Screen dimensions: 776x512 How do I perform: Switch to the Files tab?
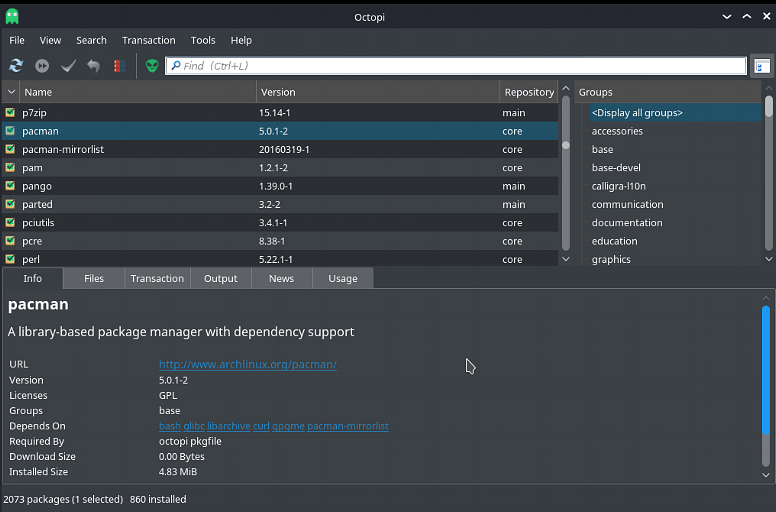(94, 279)
